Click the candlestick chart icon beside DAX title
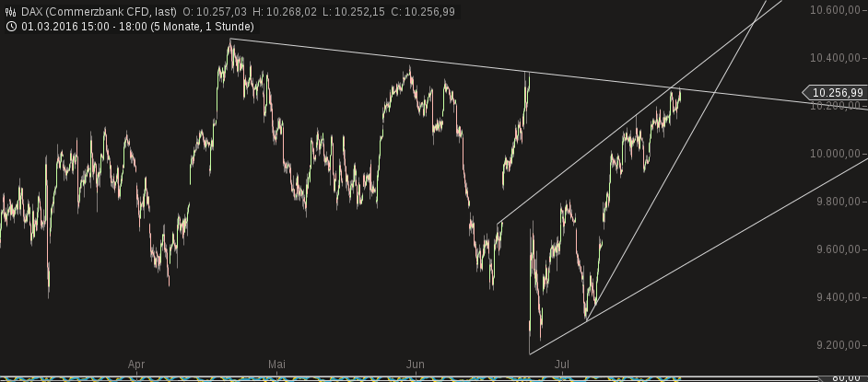Image resolution: width=868 pixels, height=382 pixels. click(x=10, y=12)
